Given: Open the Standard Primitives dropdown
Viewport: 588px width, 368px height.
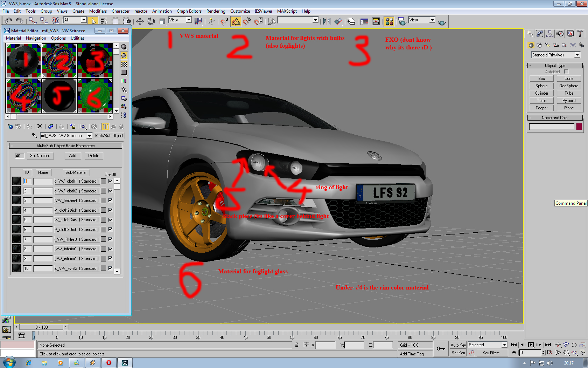Looking at the screenshot, I should point(577,55).
